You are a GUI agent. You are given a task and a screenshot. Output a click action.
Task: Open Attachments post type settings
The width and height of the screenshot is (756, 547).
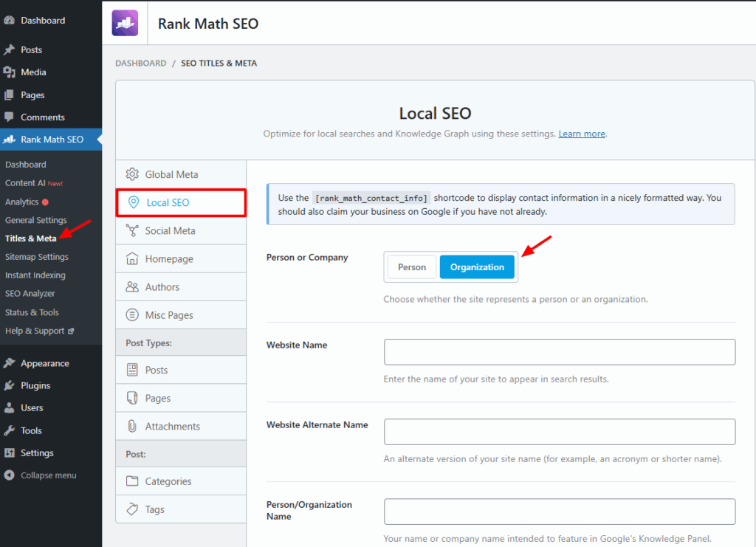click(181, 426)
